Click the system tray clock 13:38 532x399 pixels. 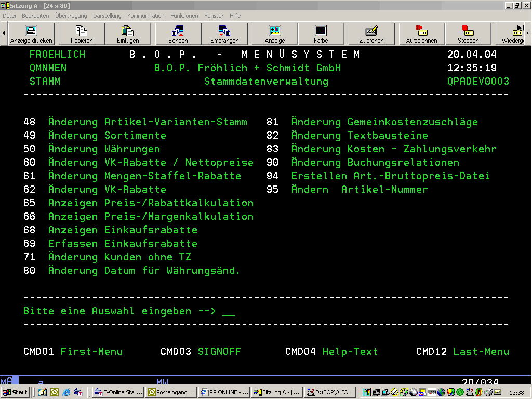tap(516, 393)
